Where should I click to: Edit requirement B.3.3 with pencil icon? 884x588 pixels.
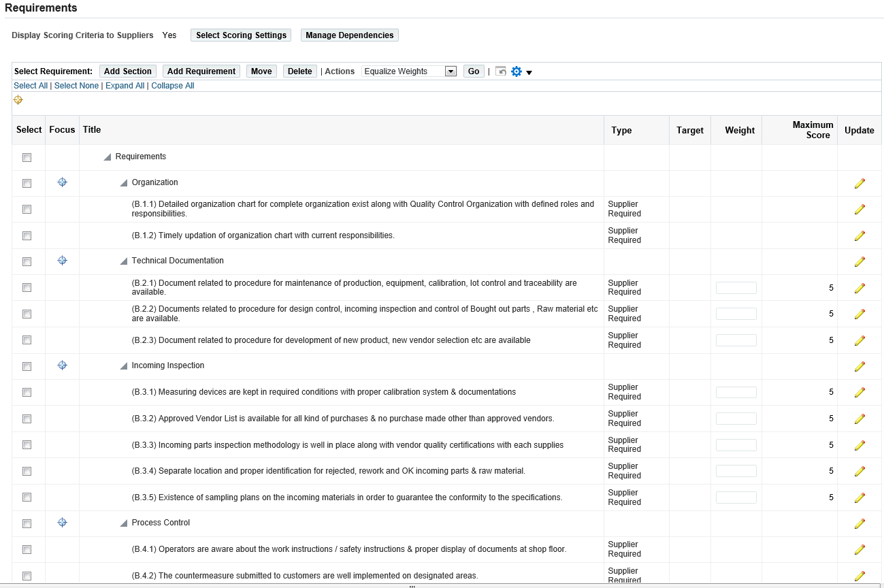click(860, 445)
